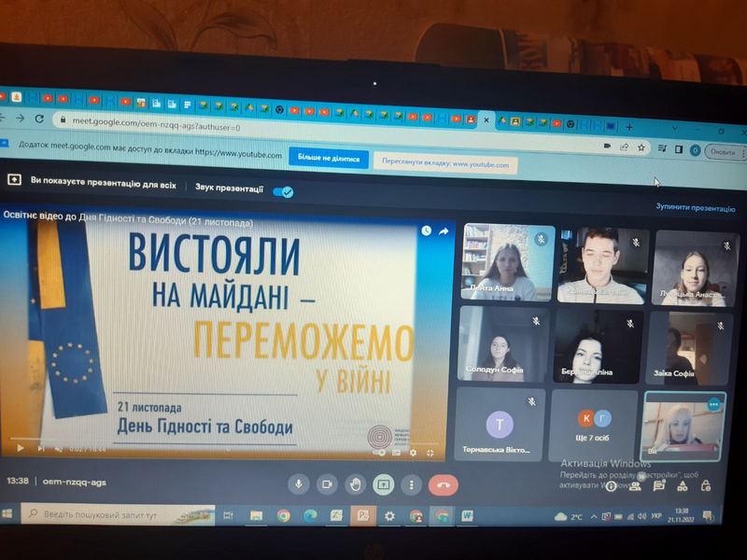Viewport: 747px width, 560px height.
Task: Toggle the presentation audio switch
Action: pos(284,191)
